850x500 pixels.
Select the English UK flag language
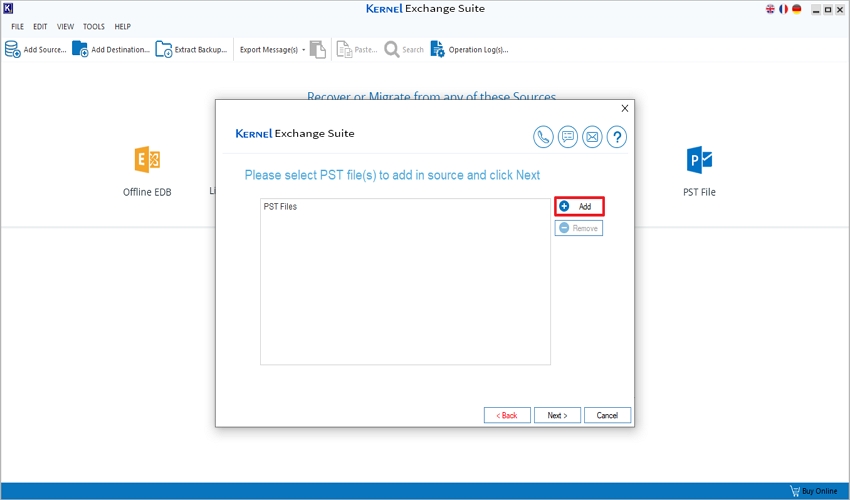tap(770, 9)
